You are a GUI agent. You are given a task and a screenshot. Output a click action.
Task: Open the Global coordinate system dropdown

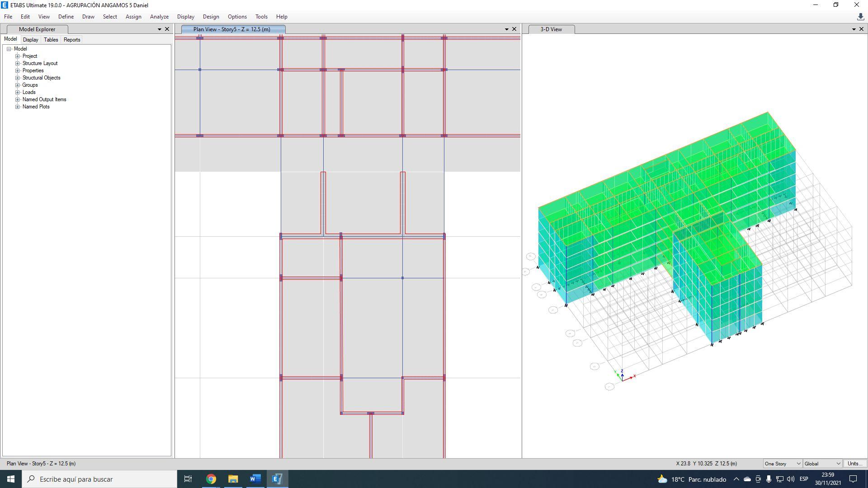[x=822, y=464]
